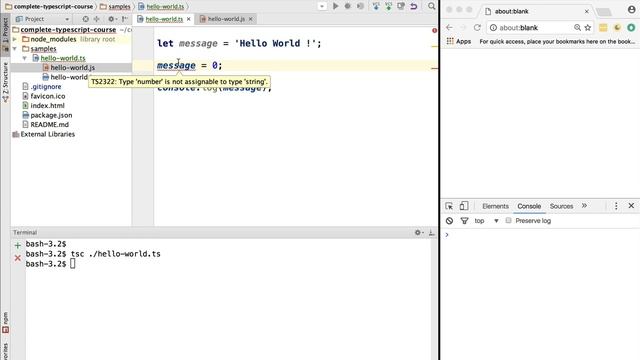Click samples breadcrumb in navigation bar
Image resolution: width=640 pixels, height=360 pixels.
point(115,7)
